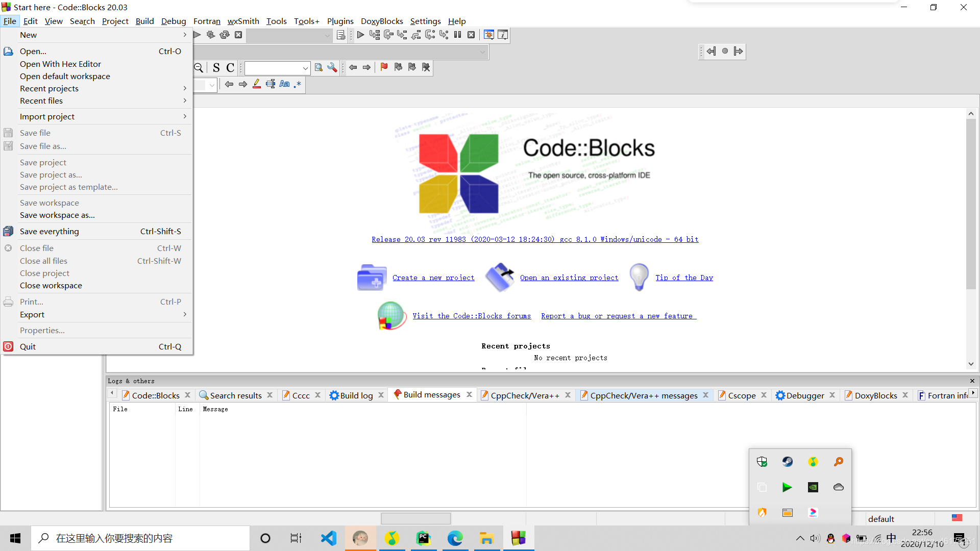
Task: Click Open an existing project link
Action: click(x=569, y=277)
